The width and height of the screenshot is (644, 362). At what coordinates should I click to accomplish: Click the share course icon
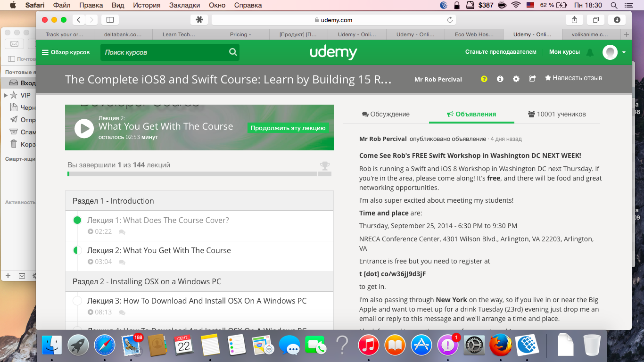click(532, 79)
